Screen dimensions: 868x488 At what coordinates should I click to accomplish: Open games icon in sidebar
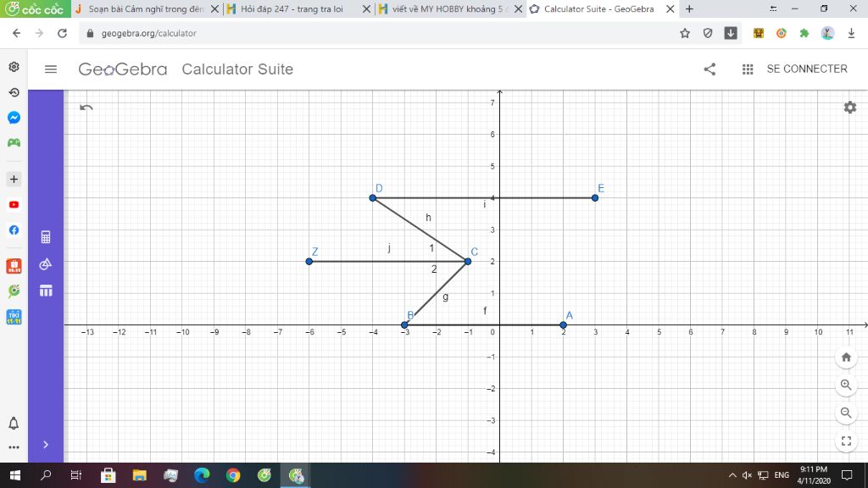pyautogui.click(x=14, y=142)
